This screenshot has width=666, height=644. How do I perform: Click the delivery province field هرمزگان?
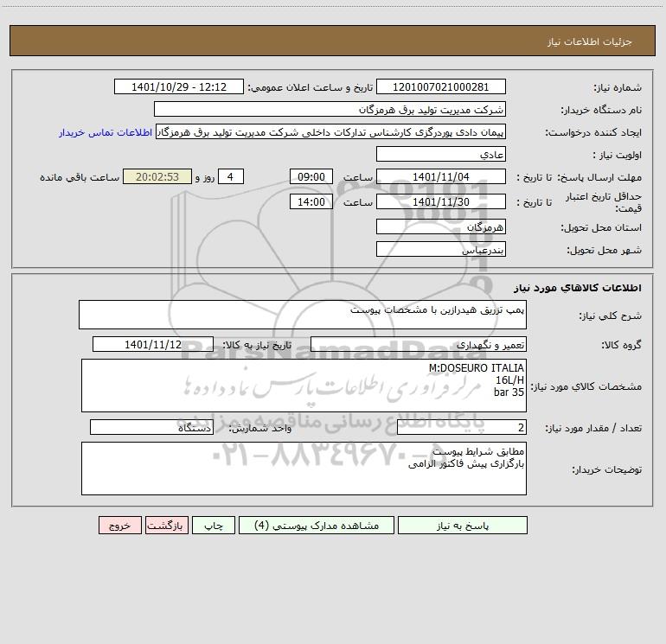(441, 226)
